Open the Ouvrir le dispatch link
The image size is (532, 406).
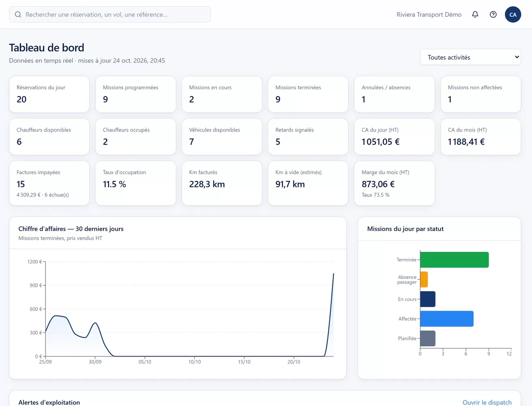tap(487, 402)
